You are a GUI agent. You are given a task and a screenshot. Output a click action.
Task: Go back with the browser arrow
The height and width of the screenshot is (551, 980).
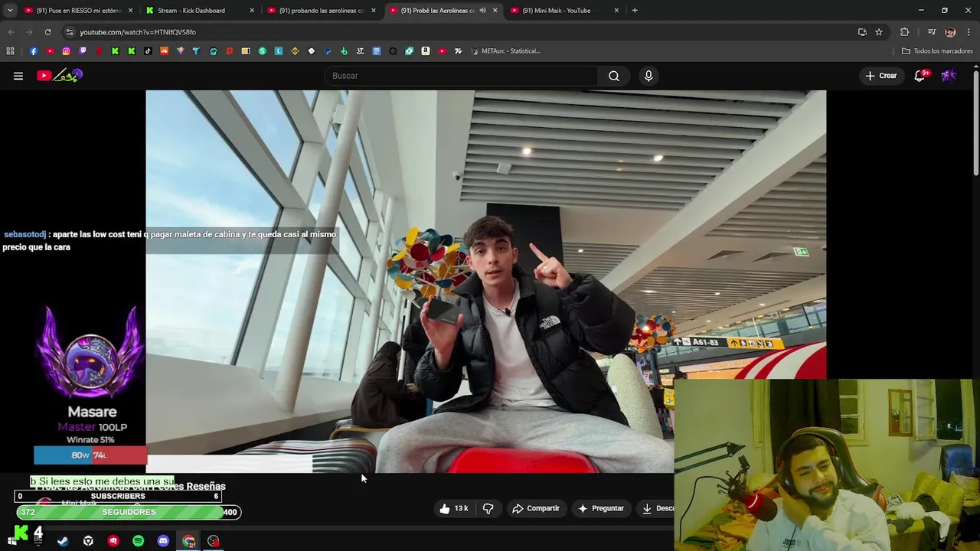(11, 32)
